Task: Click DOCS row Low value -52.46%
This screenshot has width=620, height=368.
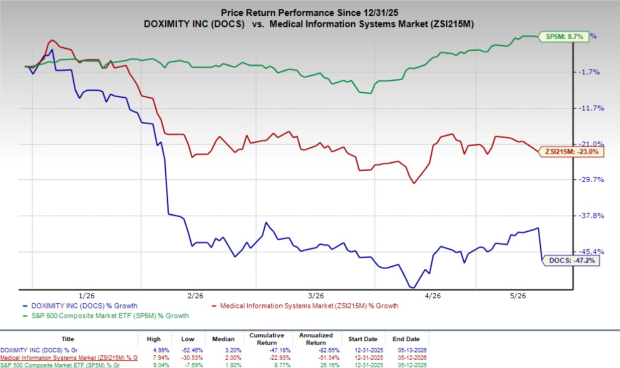Action: 192,350
